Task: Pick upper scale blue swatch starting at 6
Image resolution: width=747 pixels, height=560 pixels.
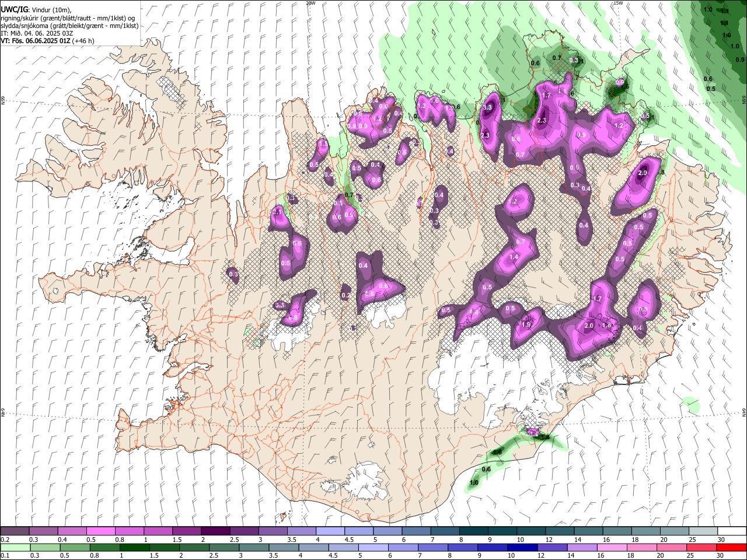Action: pyautogui.click(x=417, y=531)
